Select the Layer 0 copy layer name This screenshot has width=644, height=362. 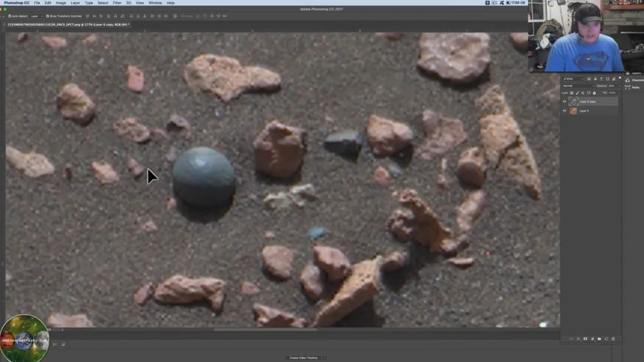tap(588, 102)
